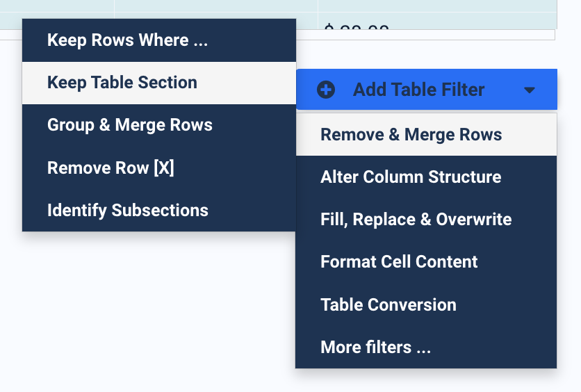Image resolution: width=581 pixels, height=392 pixels.
Task: Choose Identify Subsections
Action: click(x=159, y=211)
